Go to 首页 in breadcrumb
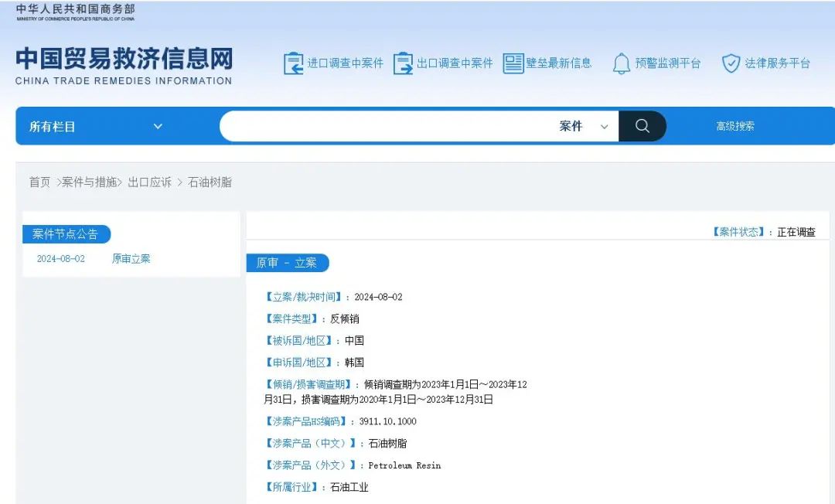Viewport: 835px width, 504px height. (x=39, y=182)
